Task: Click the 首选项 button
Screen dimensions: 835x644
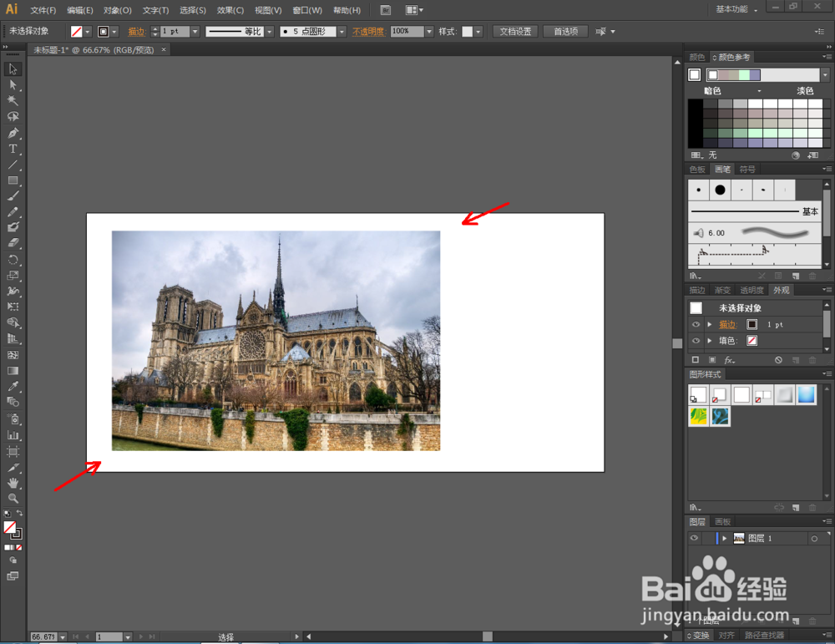Action: (565, 32)
